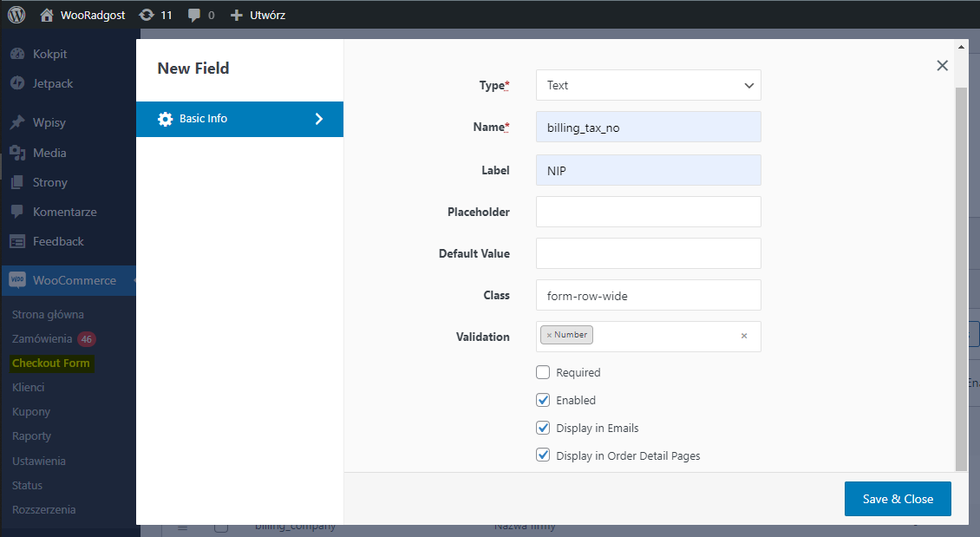This screenshot has height=537, width=980.
Task: Disable Display in Order Detail Pages
Action: (x=543, y=455)
